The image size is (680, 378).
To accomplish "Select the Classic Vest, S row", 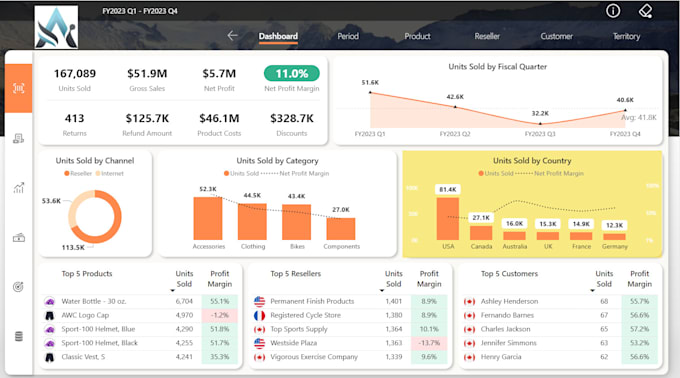I will [140, 357].
